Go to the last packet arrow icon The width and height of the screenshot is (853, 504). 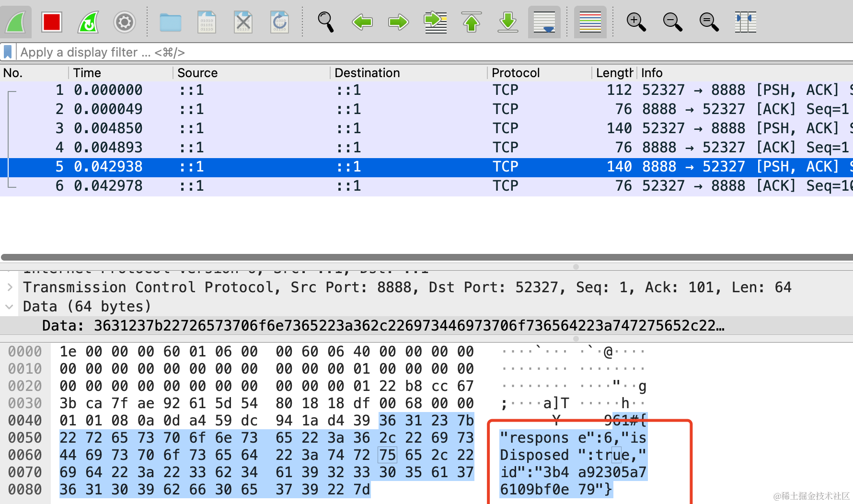tap(508, 22)
